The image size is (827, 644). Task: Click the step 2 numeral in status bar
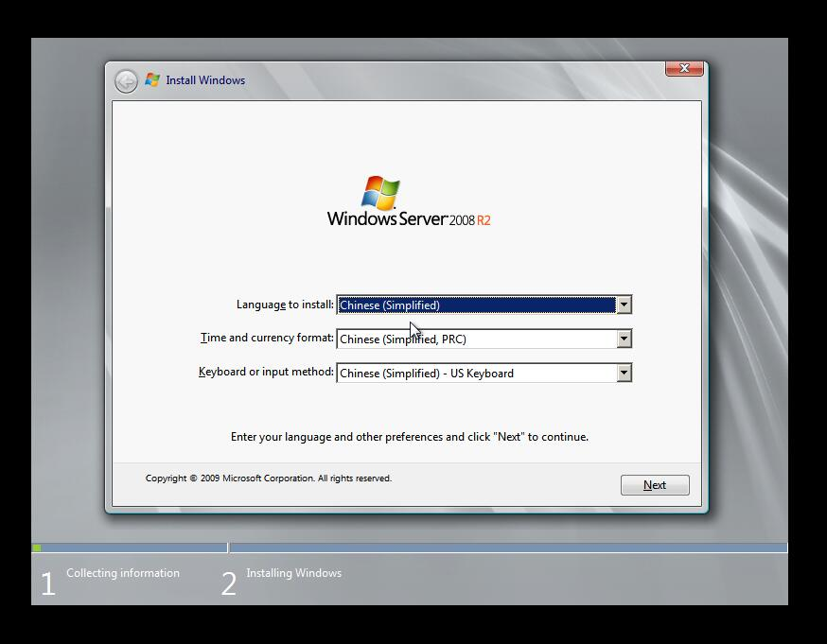(x=227, y=583)
